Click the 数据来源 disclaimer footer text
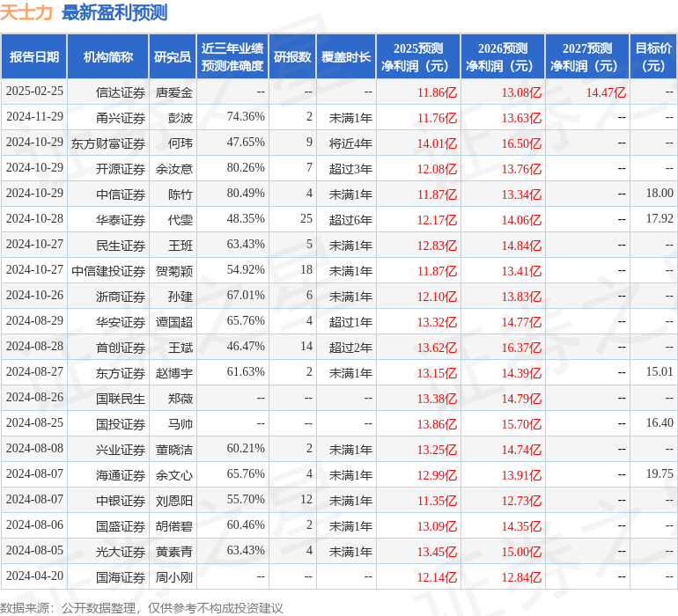The height and width of the screenshot is (616, 678). pyautogui.click(x=142, y=608)
